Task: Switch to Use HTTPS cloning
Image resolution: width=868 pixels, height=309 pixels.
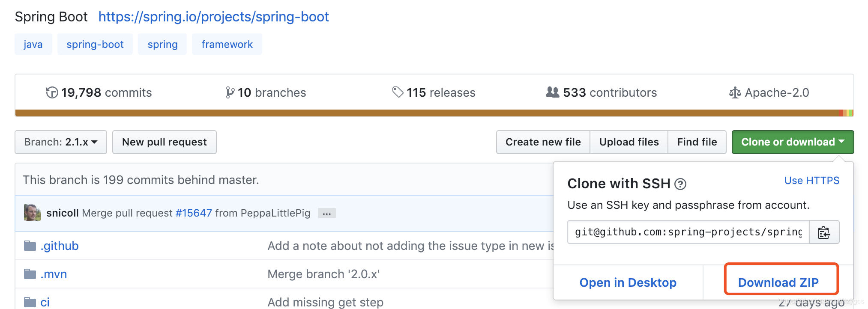Action: [x=812, y=181]
